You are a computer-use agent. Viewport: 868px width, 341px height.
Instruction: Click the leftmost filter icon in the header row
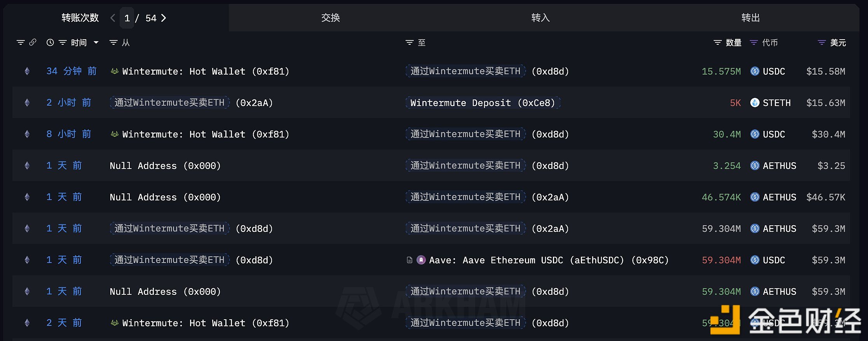tap(20, 42)
